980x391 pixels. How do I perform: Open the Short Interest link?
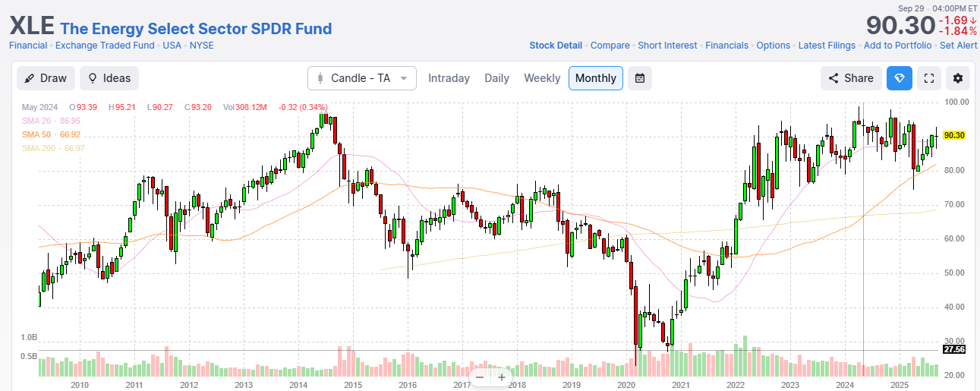[667, 46]
